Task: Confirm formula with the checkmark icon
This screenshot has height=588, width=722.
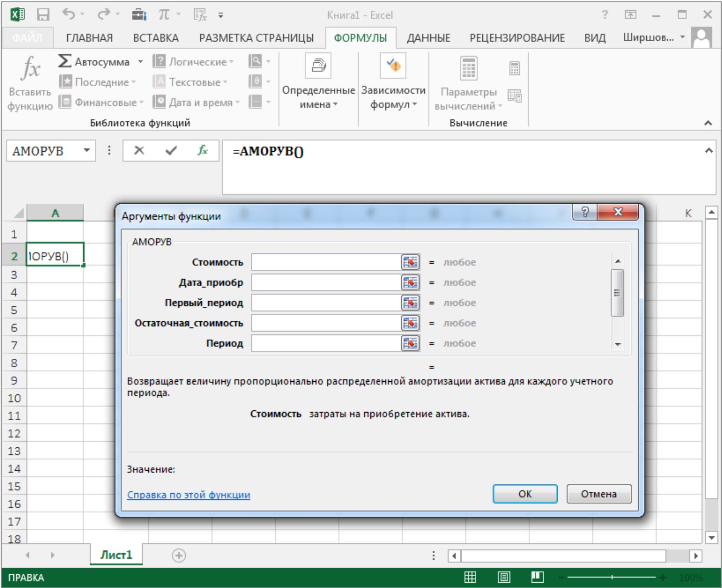Action: coord(171,151)
